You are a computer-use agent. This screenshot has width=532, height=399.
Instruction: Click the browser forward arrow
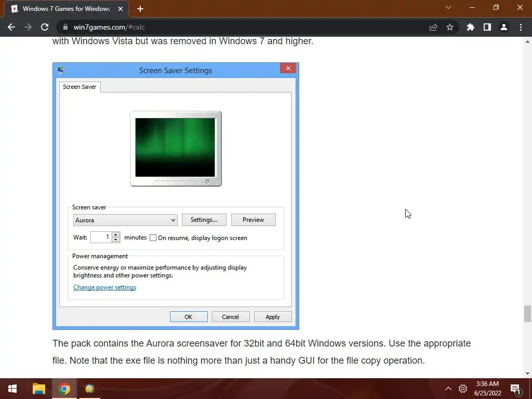click(x=28, y=27)
